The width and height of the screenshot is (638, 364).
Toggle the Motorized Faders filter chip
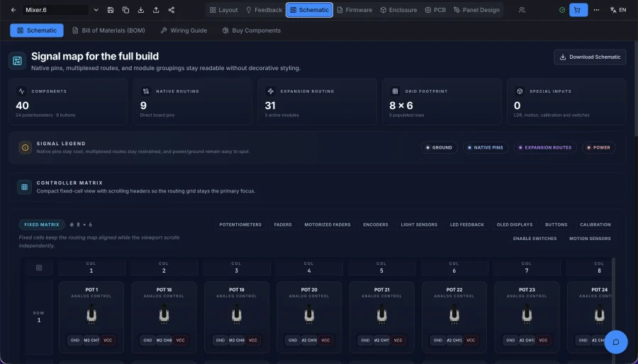tap(328, 224)
